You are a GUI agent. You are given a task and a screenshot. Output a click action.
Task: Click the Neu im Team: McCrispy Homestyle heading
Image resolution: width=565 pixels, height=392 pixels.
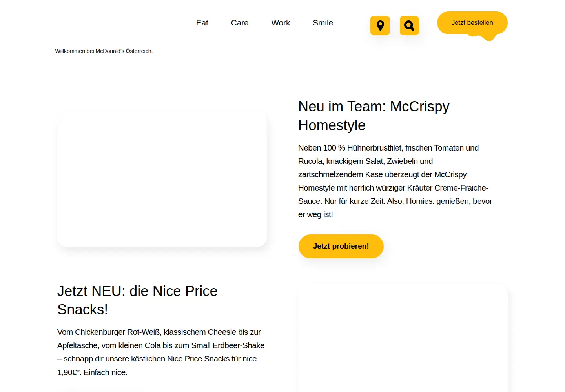click(x=374, y=116)
